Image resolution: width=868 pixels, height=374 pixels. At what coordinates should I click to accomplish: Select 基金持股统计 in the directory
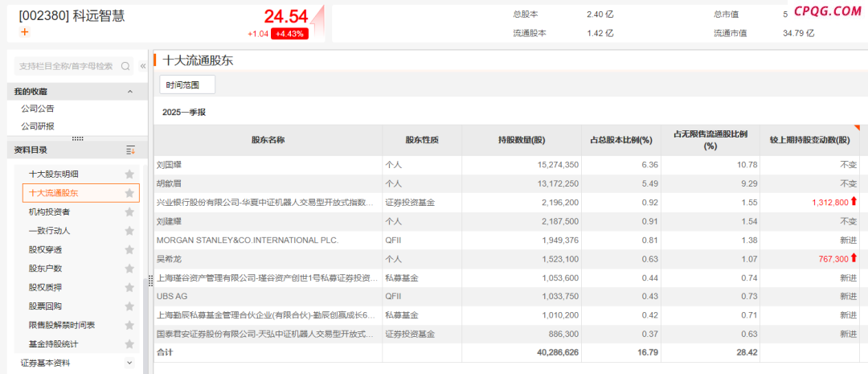(x=54, y=343)
